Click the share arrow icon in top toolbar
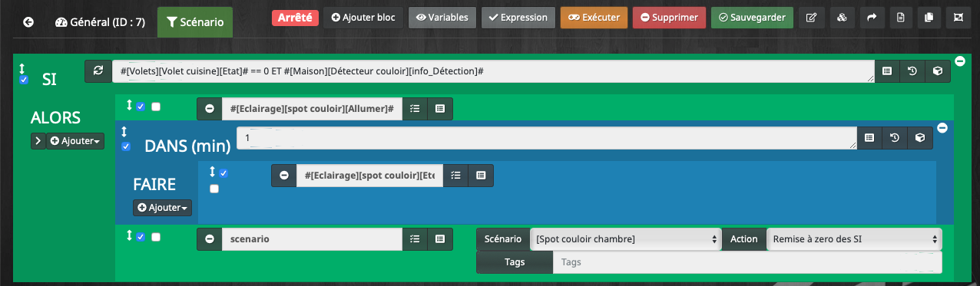This screenshot has height=286, width=980. [872, 17]
